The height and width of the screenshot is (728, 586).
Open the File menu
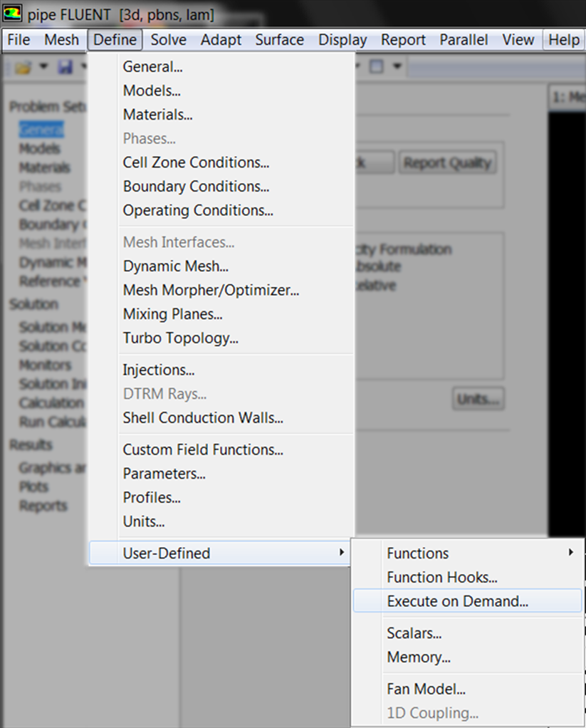(19, 40)
